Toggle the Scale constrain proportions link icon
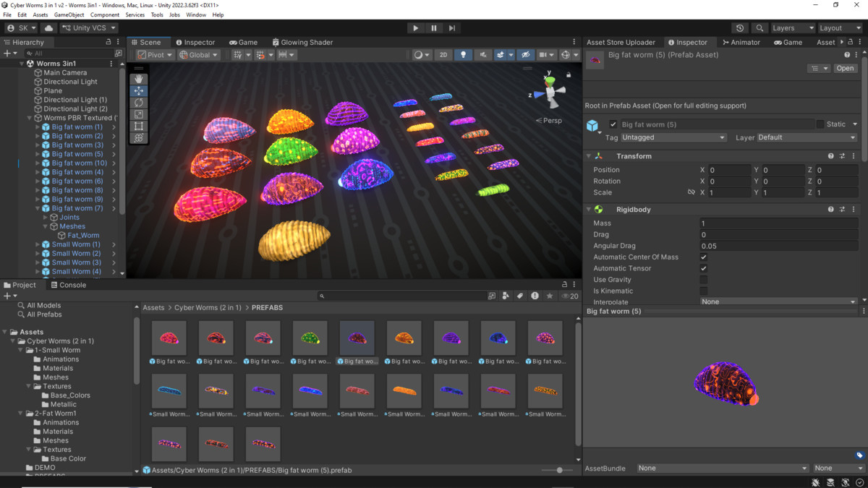The height and width of the screenshot is (488, 868). [691, 193]
